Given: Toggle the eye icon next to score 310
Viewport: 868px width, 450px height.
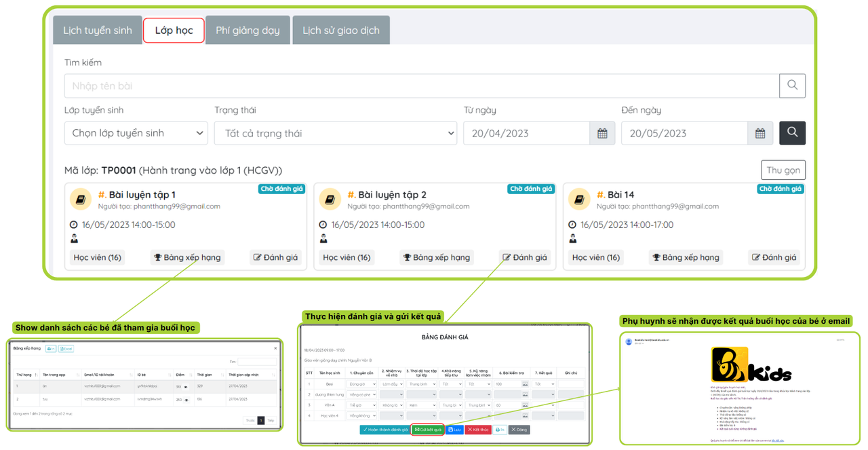Looking at the screenshot, I should (x=186, y=387).
